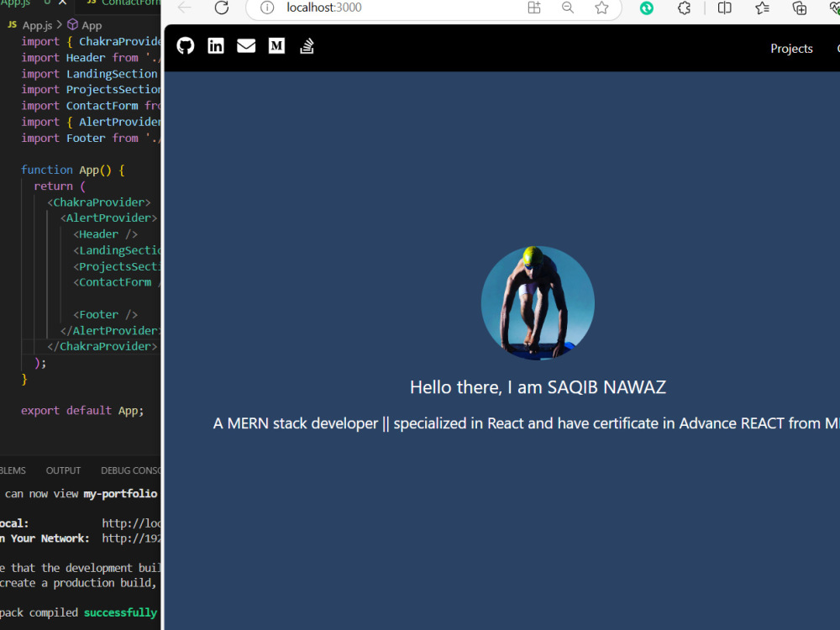Click the '<Header />' code line

[x=106, y=234]
